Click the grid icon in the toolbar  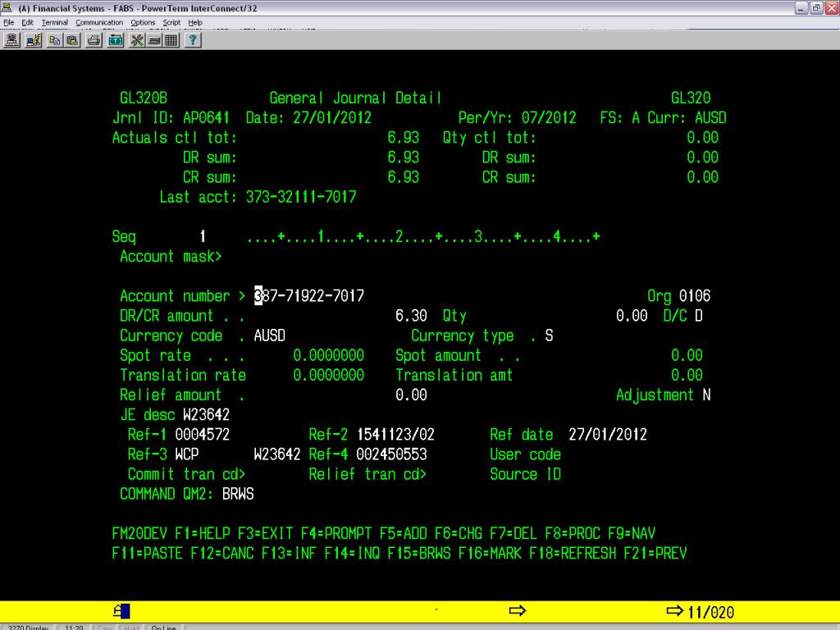tap(171, 40)
